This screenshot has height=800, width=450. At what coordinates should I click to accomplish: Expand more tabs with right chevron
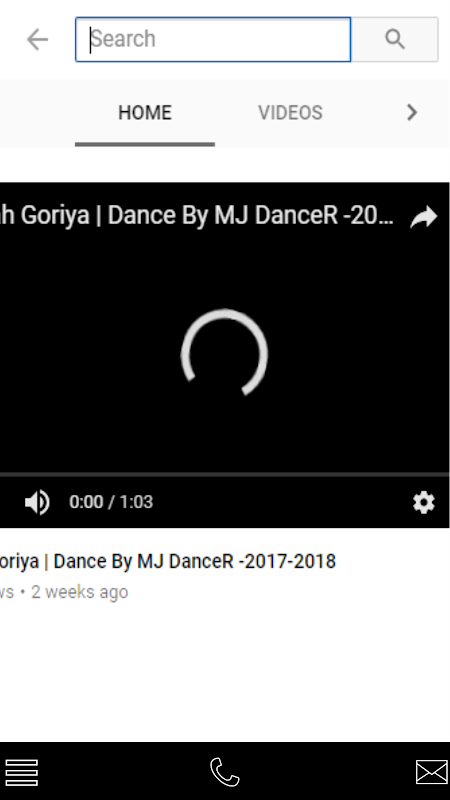pyautogui.click(x=412, y=113)
